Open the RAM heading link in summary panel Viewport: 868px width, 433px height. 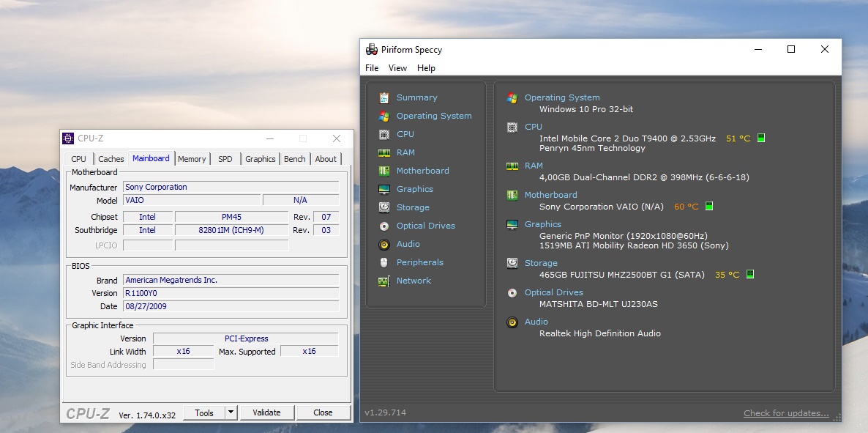coord(534,166)
